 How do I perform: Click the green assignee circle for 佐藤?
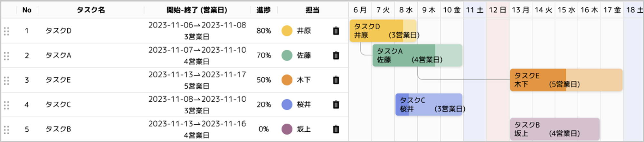point(287,56)
